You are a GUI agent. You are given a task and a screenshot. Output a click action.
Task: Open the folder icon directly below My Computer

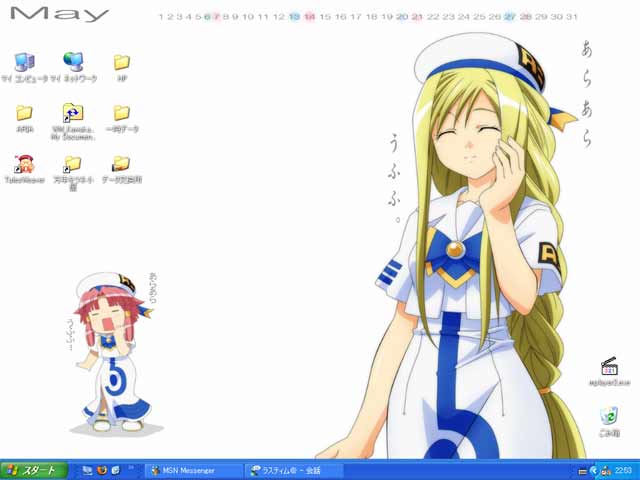(x=24, y=113)
